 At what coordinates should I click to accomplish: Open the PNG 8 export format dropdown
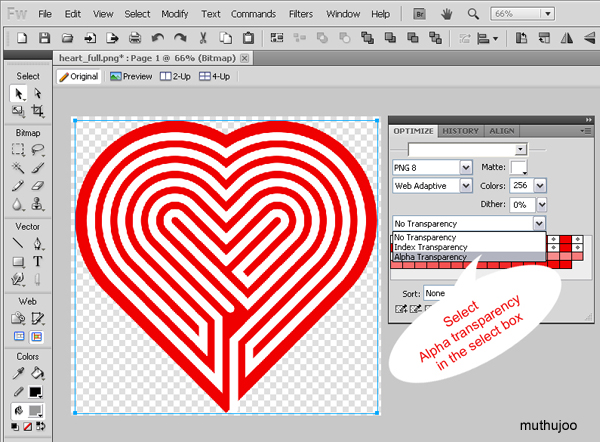pos(466,168)
